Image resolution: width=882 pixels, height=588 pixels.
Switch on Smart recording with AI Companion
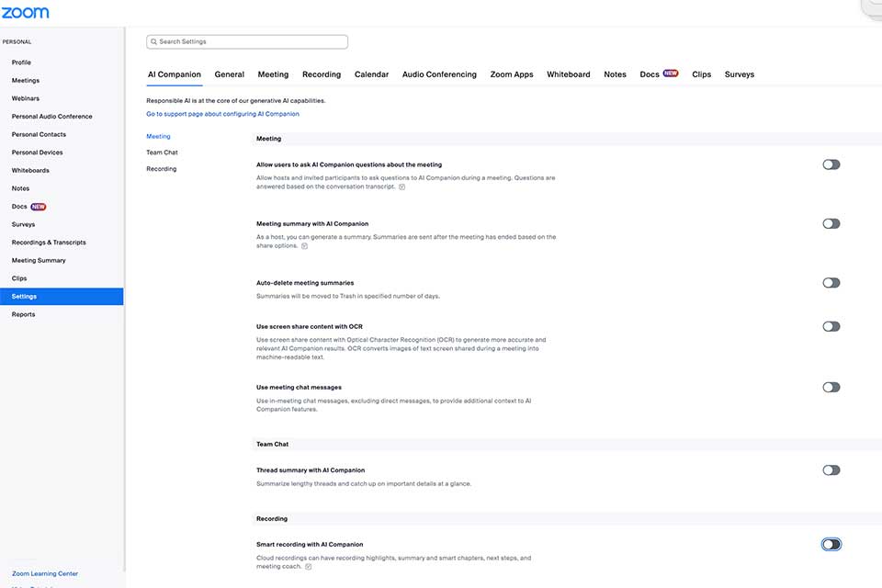(x=831, y=544)
